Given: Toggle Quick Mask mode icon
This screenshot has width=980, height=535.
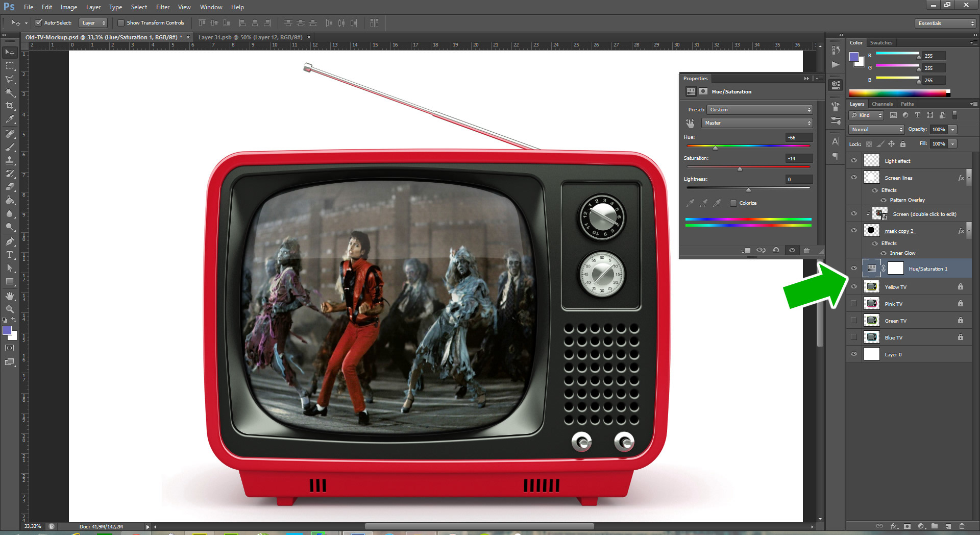Looking at the screenshot, I should 10,348.
